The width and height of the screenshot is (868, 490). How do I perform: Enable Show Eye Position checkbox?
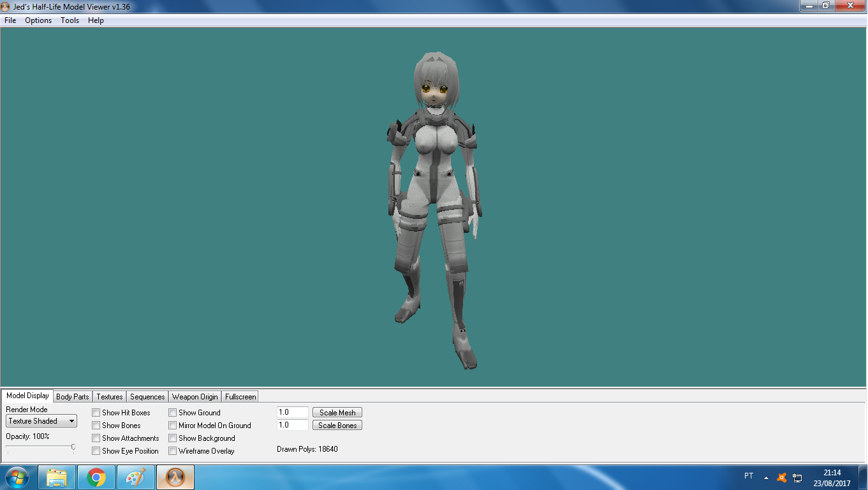[x=96, y=451]
